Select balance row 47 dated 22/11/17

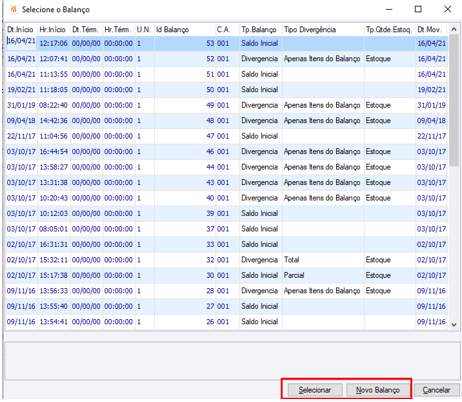(227, 136)
